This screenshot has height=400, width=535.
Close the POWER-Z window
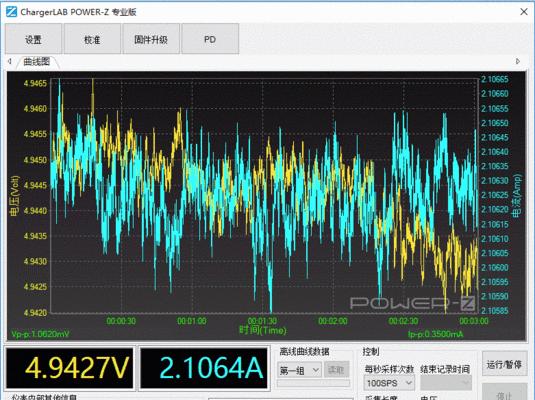tap(524, 12)
